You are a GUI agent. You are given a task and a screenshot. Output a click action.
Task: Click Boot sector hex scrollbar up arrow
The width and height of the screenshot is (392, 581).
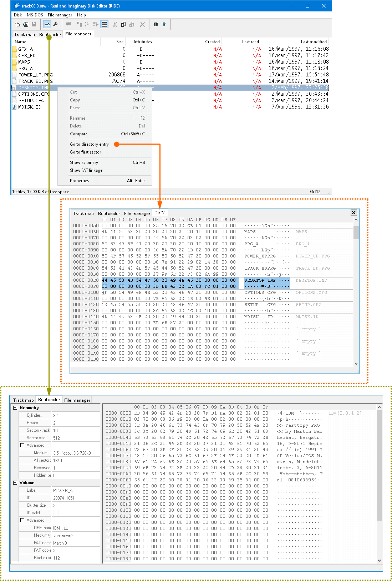379,407
